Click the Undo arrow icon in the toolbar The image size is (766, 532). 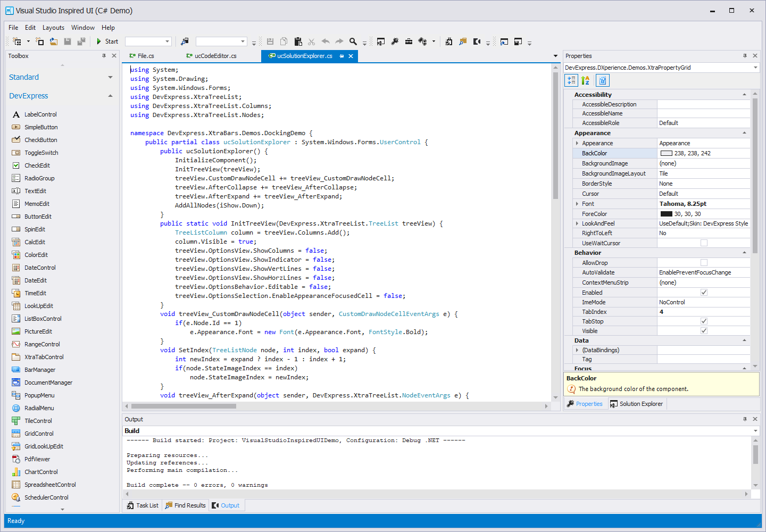click(325, 41)
